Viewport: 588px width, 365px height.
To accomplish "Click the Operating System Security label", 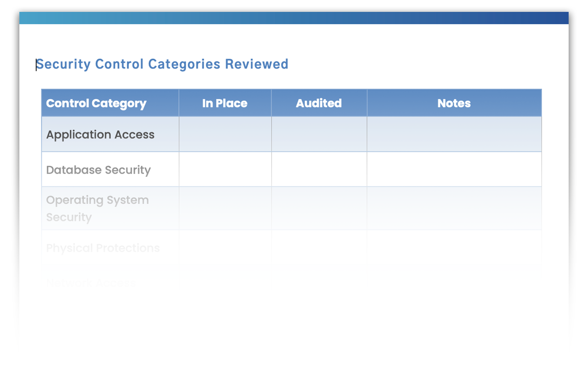I will [97, 208].
